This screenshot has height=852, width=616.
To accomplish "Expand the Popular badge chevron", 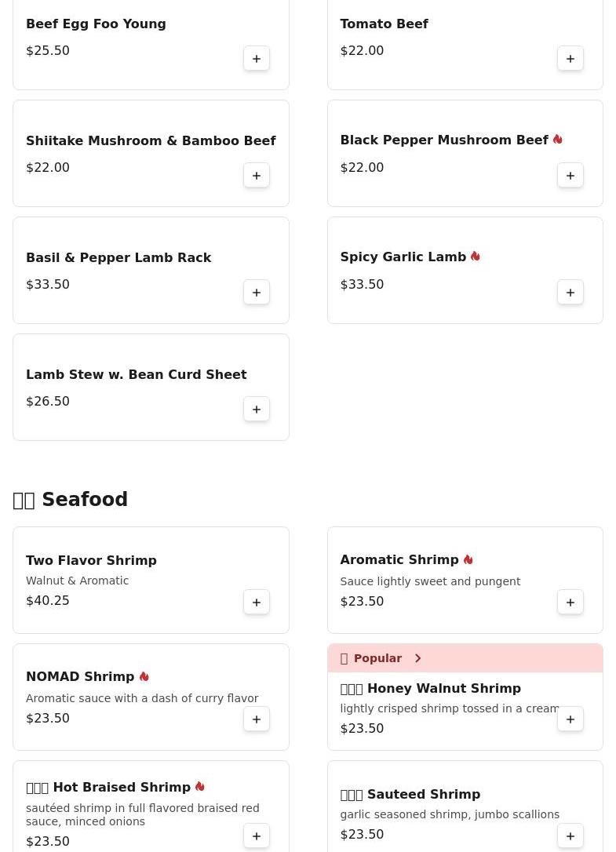I will 417,658.
